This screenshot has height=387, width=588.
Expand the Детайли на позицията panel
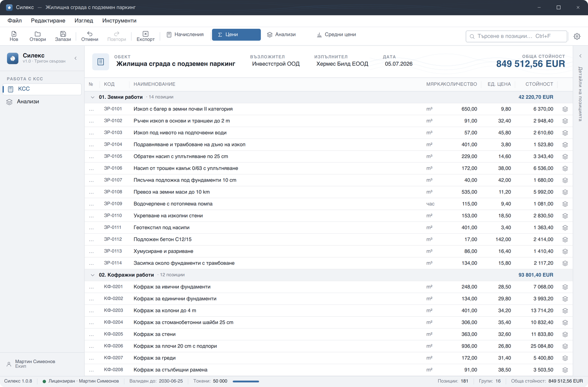point(580,56)
